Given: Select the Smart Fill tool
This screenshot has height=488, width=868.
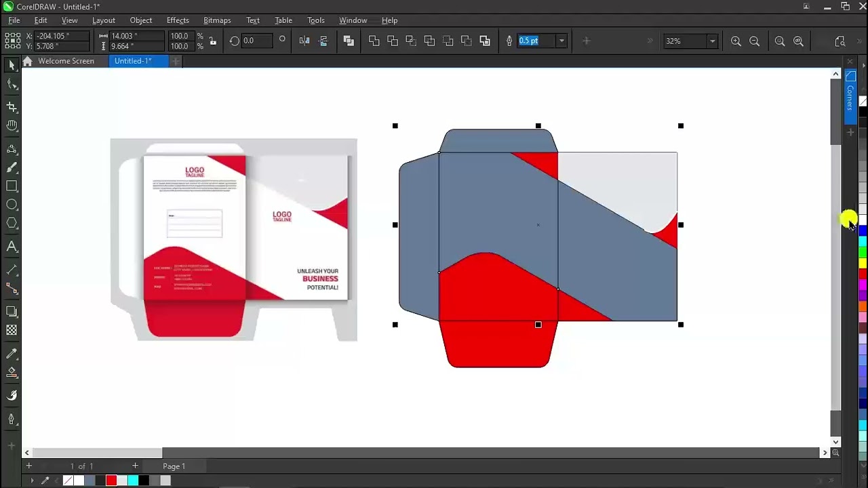Looking at the screenshot, I should [12, 395].
